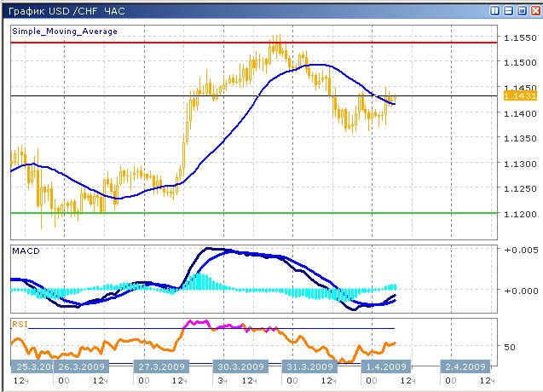The height and width of the screenshot is (392, 543).
Task: Click the 2.4.2009 date marker
Action: click(x=465, y=366)
